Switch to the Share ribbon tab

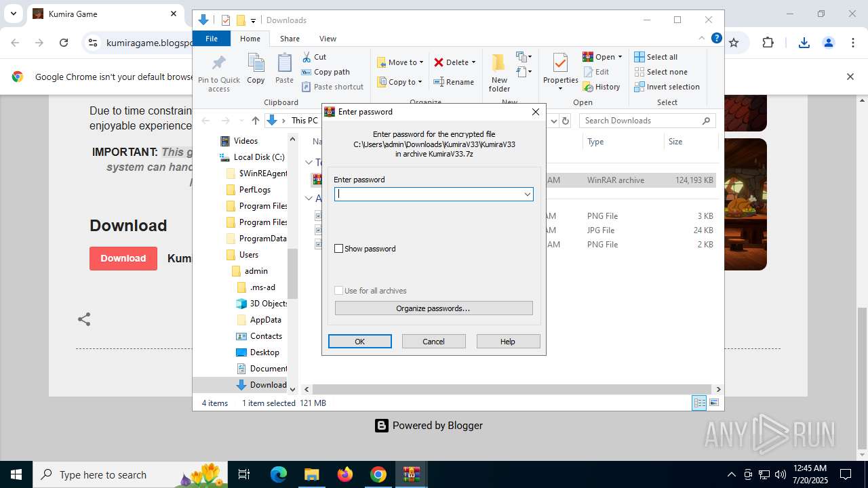coord(290,39)
